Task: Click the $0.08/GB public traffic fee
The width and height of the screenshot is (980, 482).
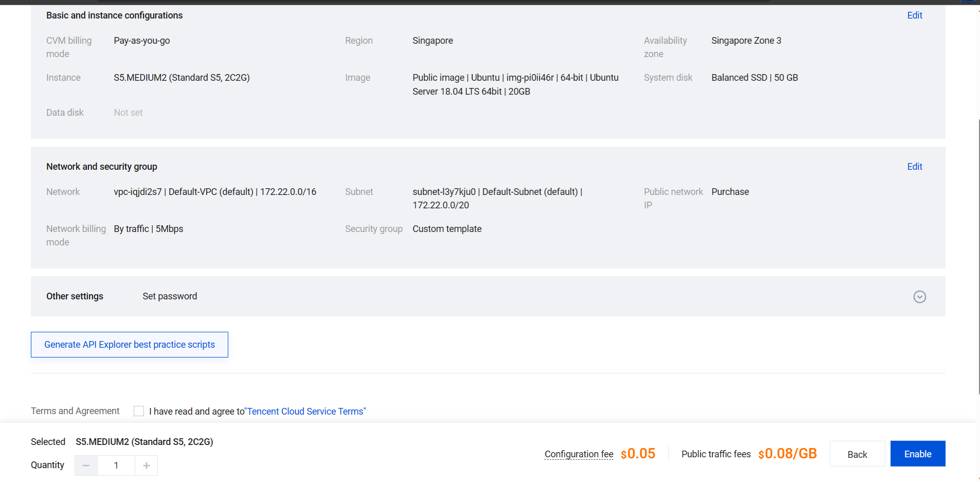Action: [787, 454]
